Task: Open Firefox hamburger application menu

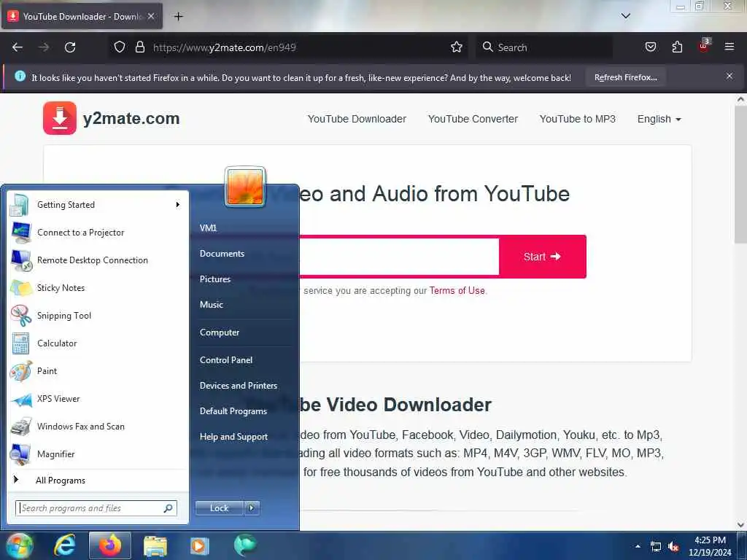Action: click(x=729, y=47)
